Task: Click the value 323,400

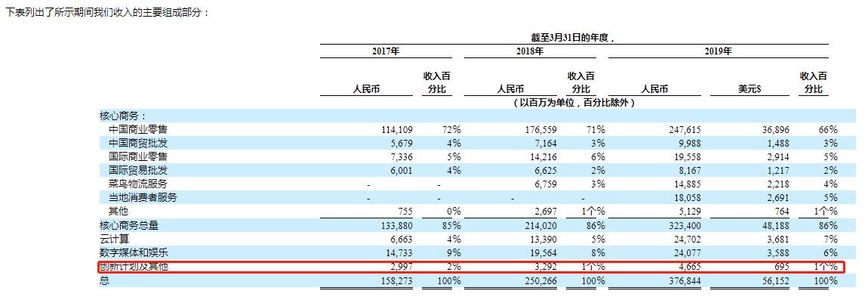Action: (x=685, y=225)
